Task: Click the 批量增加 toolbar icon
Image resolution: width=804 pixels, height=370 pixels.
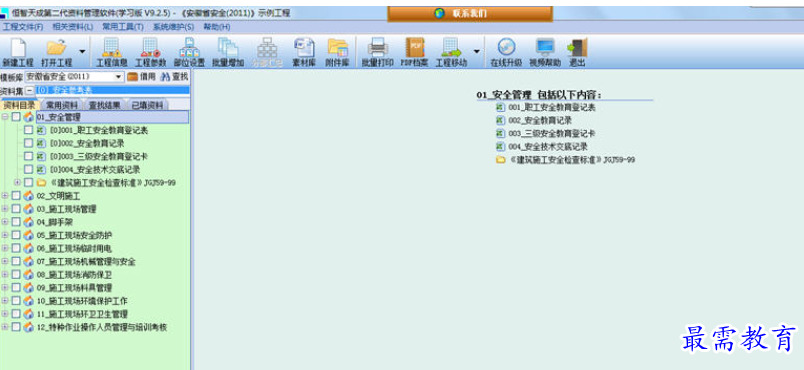Action: 228,48
